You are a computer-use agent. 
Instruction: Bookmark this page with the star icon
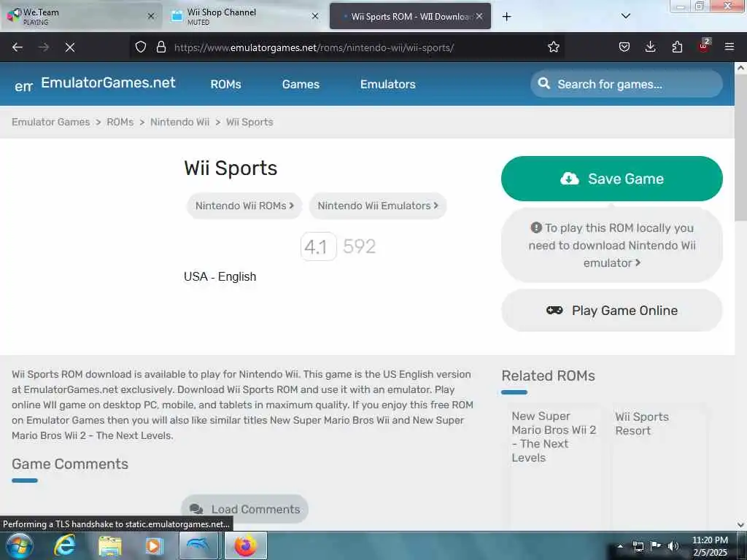554,47
